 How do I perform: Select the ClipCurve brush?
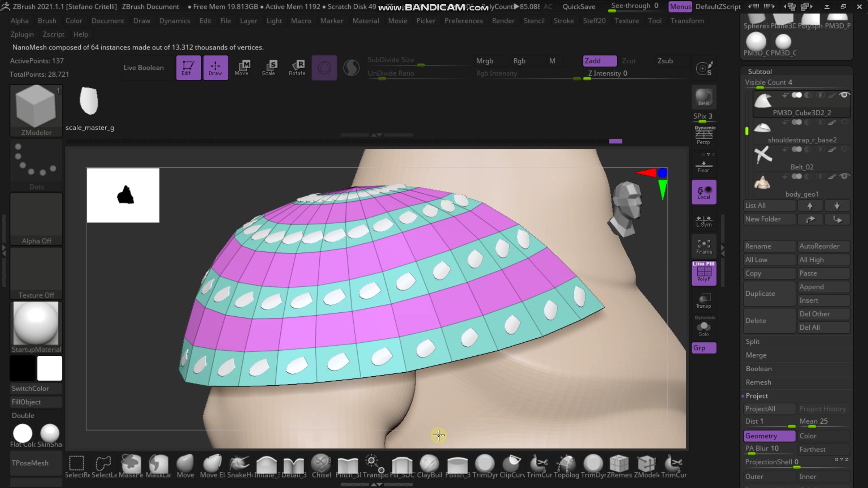512,466
